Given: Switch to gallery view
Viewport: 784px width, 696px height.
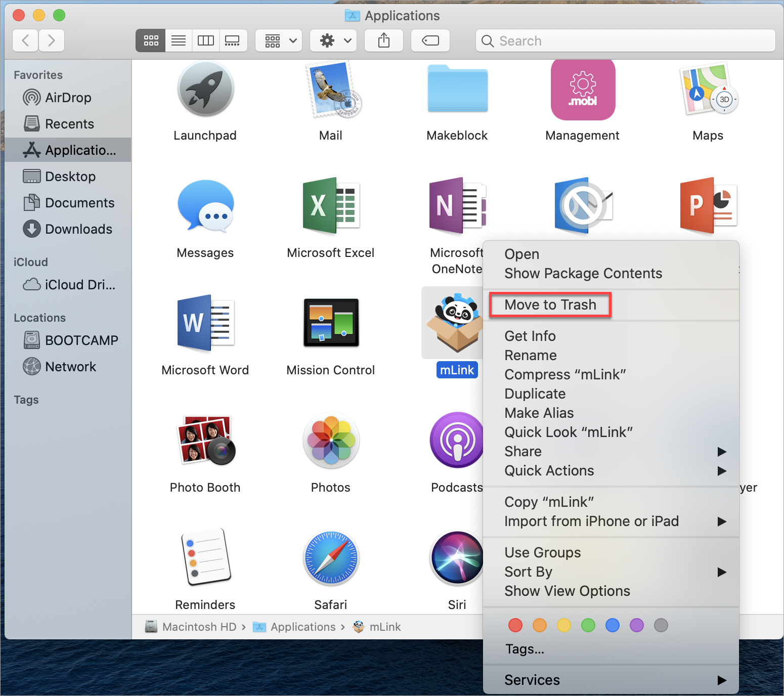Looking at the screenshot, I should [x=233, y=40].
